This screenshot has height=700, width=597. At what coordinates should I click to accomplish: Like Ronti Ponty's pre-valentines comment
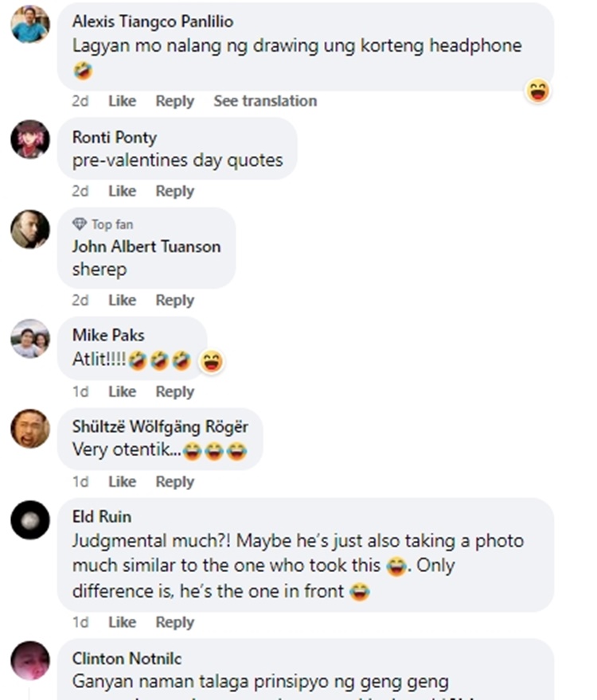point(122,191)
